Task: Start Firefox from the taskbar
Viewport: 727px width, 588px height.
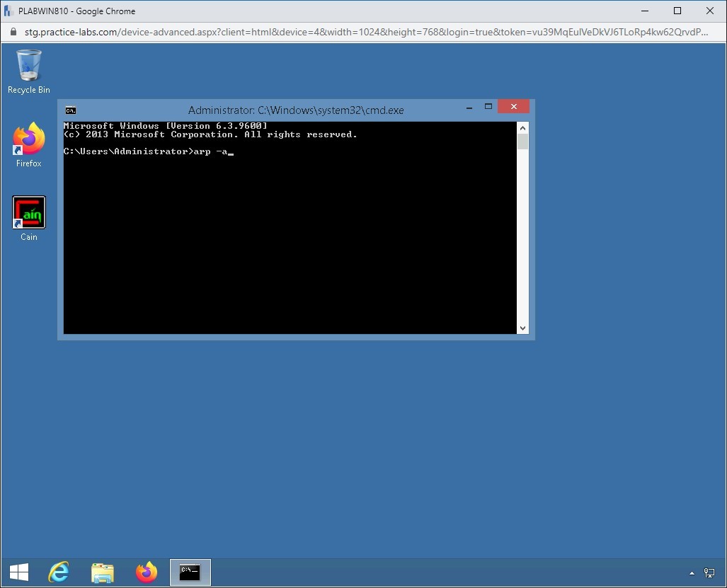Action: tap(146, 572)
